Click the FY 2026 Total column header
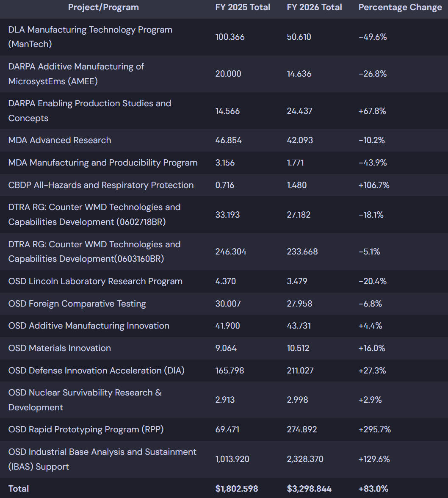The image size is (448, 498). pyautogui.click(x=314, y=7)
